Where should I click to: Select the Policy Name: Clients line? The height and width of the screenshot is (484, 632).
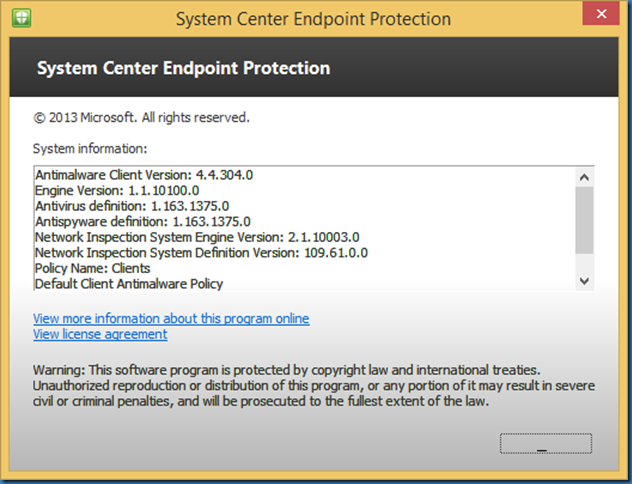[92, 268]
